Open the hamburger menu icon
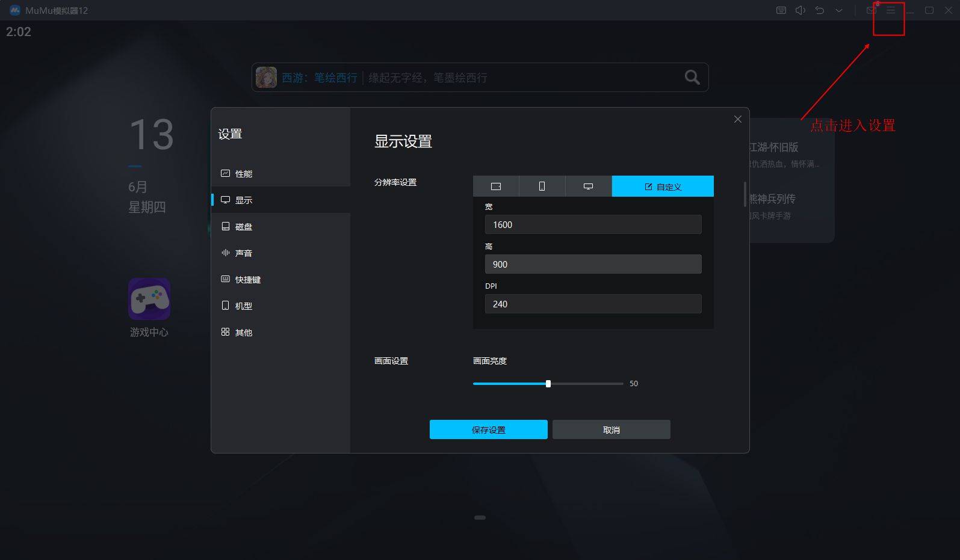The width and height of the screenshot is (960, 560). (890, 10)
